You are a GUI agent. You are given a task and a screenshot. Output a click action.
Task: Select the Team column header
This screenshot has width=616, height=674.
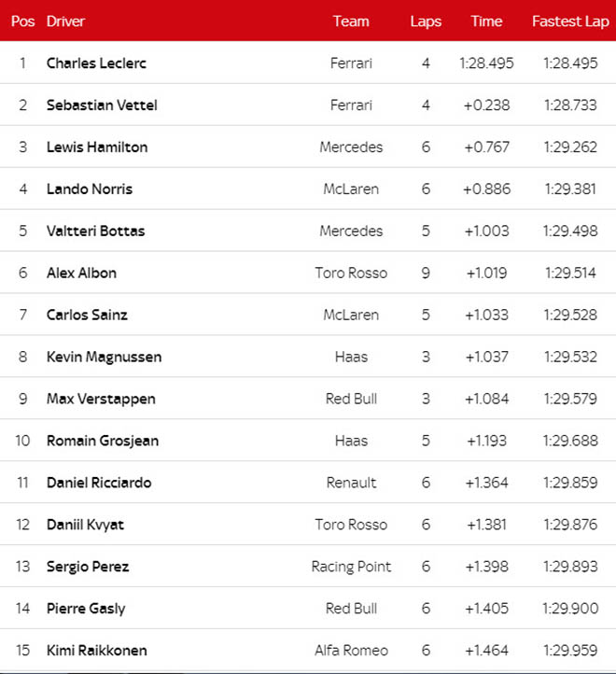351,21
